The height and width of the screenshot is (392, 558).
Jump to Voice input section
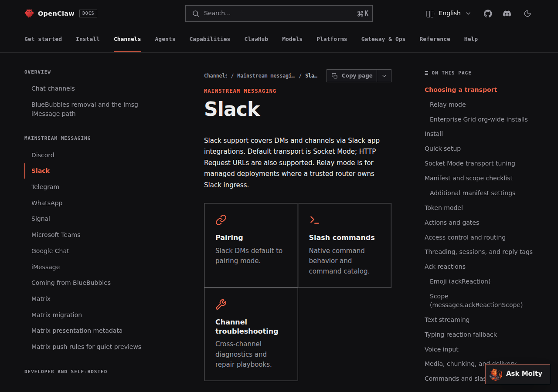pos(442,349)
